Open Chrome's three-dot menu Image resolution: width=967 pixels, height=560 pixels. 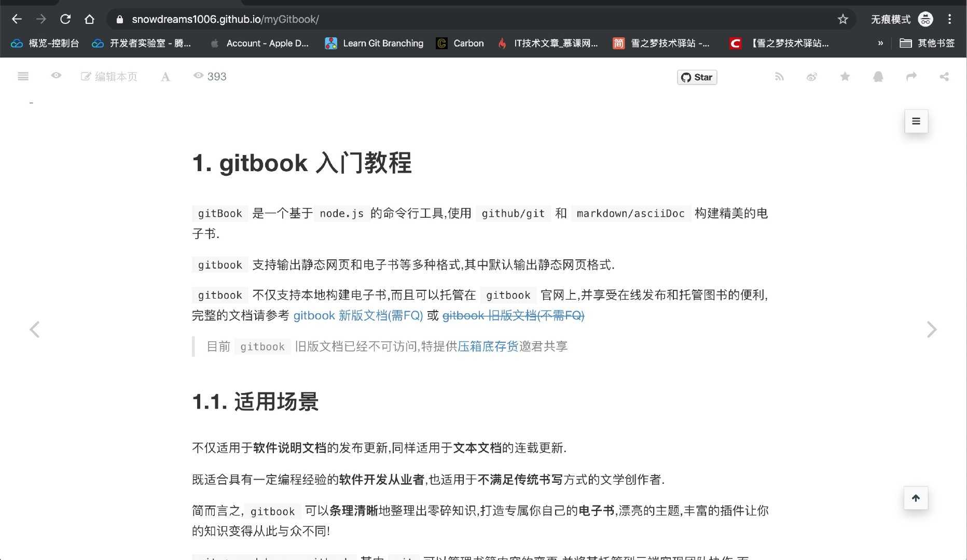click(x=950, y=19)
